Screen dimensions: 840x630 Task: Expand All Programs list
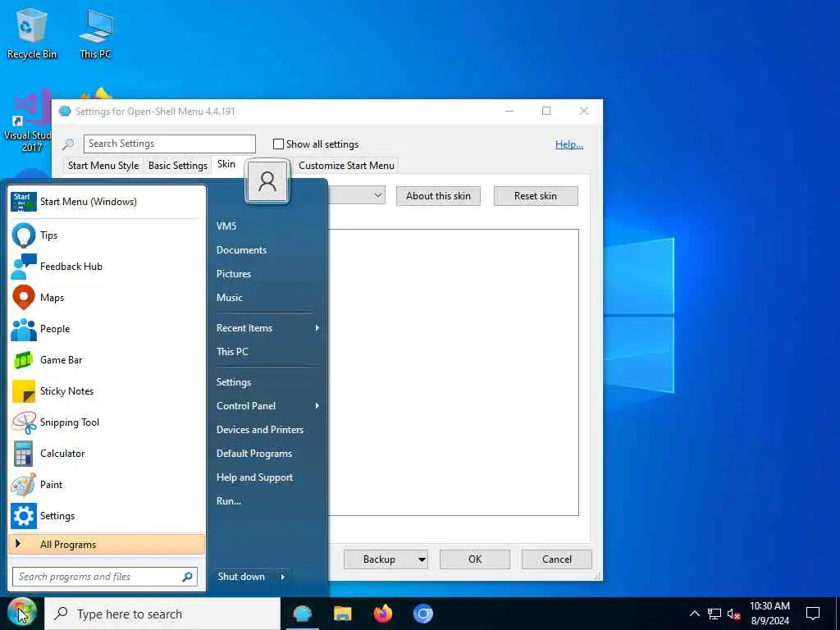(107, 545)
